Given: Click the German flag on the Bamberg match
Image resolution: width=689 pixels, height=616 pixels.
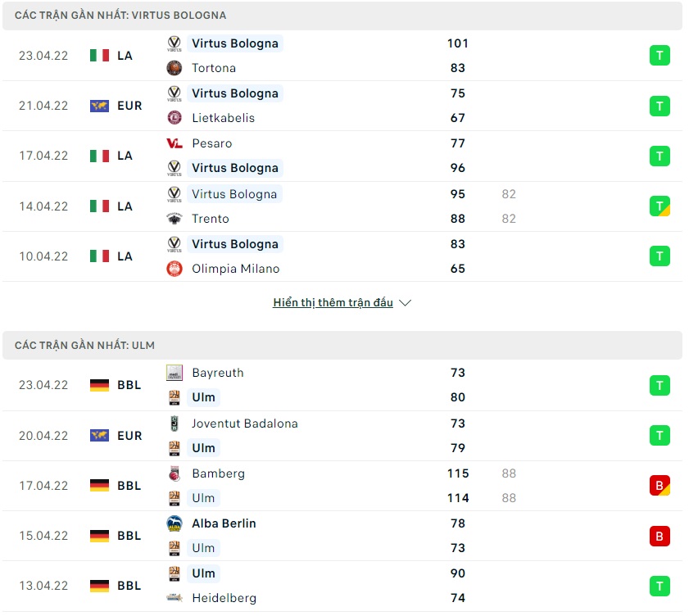Looking at the screenshot, I should (99, 486).
